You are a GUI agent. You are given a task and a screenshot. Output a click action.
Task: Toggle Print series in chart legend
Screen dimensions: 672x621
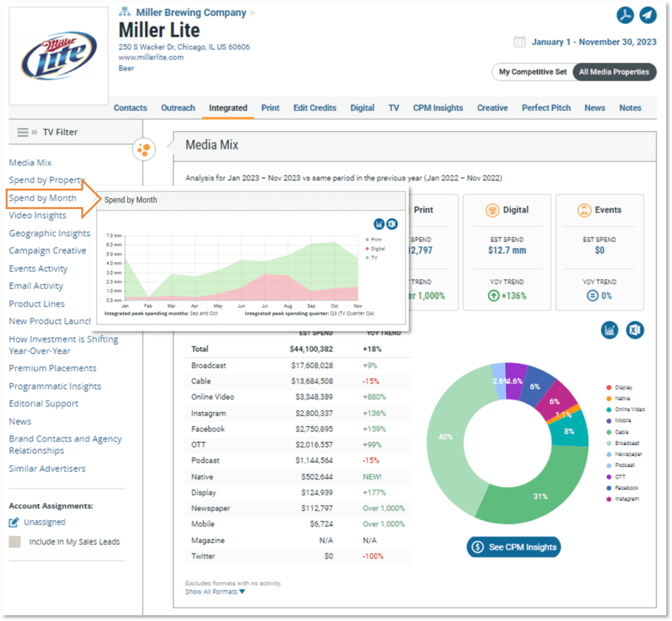click(373, 240)
